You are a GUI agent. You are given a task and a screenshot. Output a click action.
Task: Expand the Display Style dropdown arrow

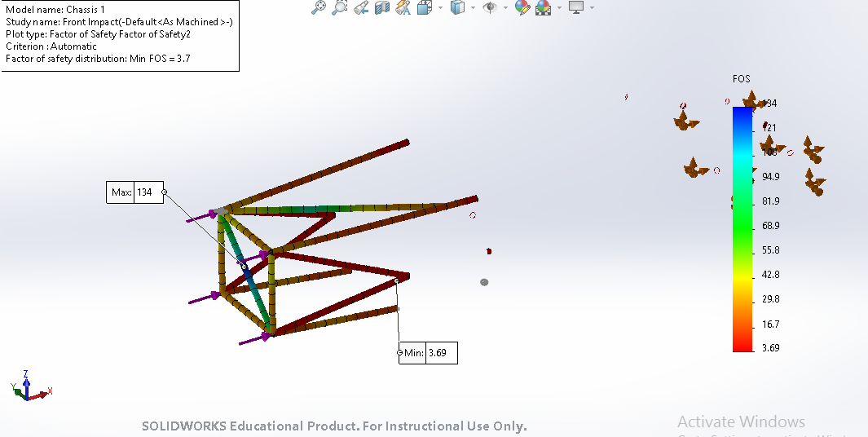473,7
